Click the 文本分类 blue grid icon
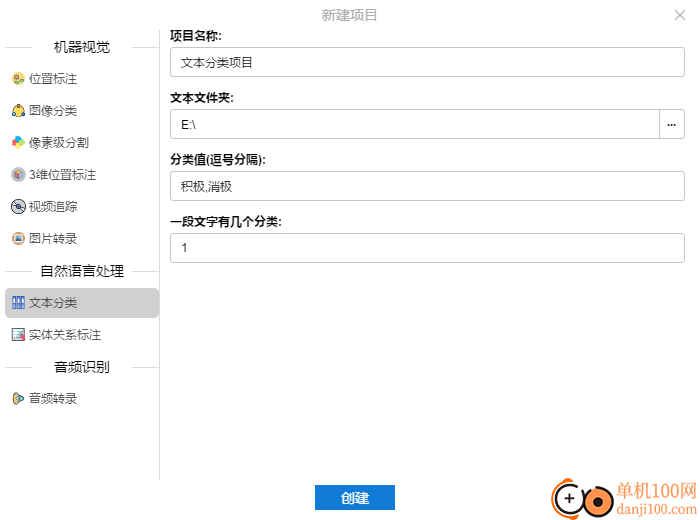The height and width of the screenshot is (520, 700). [x=18, y=303]
